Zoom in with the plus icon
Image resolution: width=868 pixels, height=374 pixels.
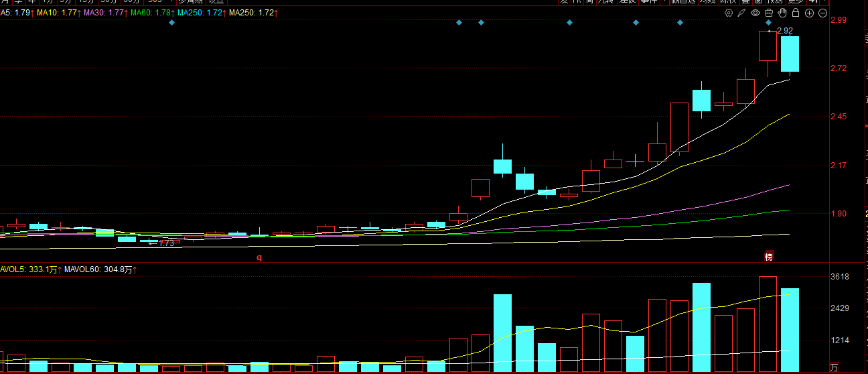tap(809, 13)
